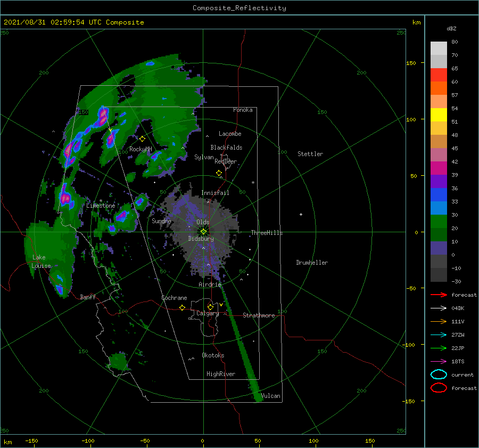Click the Limestone label
479x448 pixels.
[101, 206]
